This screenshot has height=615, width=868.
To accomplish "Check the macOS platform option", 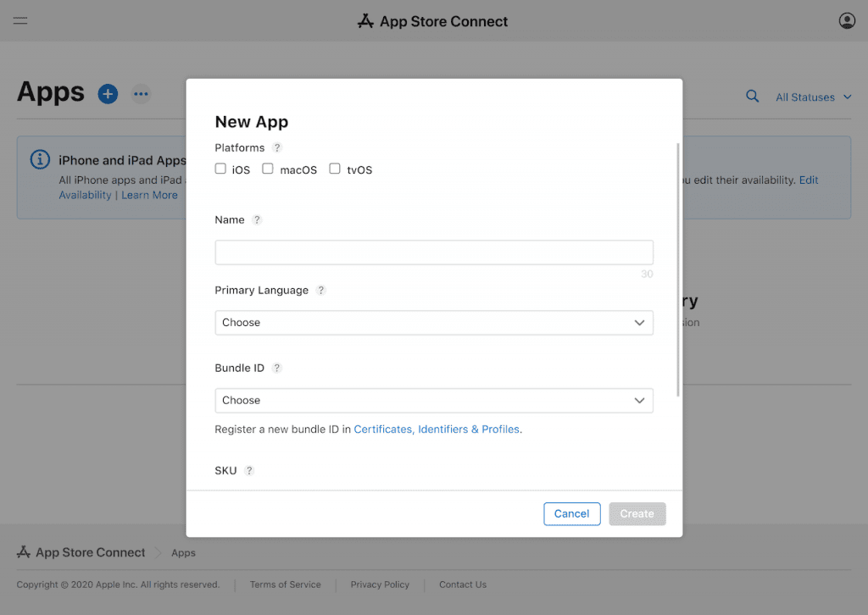I will [x=268, y=169].
